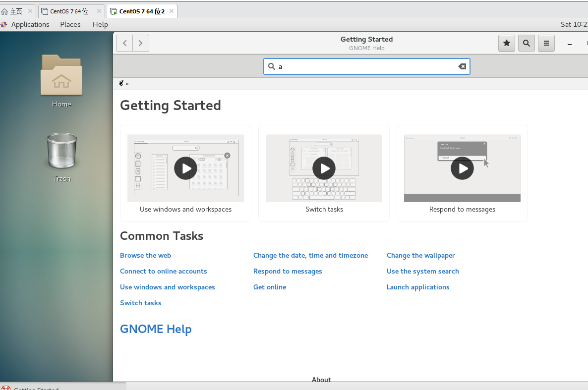Close the 主页 tab

tap(30, 11)
